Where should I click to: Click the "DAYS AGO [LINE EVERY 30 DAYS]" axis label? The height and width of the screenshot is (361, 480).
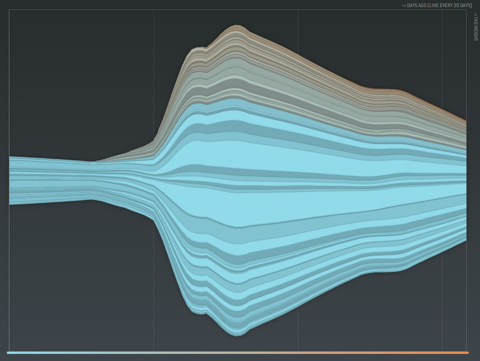tap(437, 5)
